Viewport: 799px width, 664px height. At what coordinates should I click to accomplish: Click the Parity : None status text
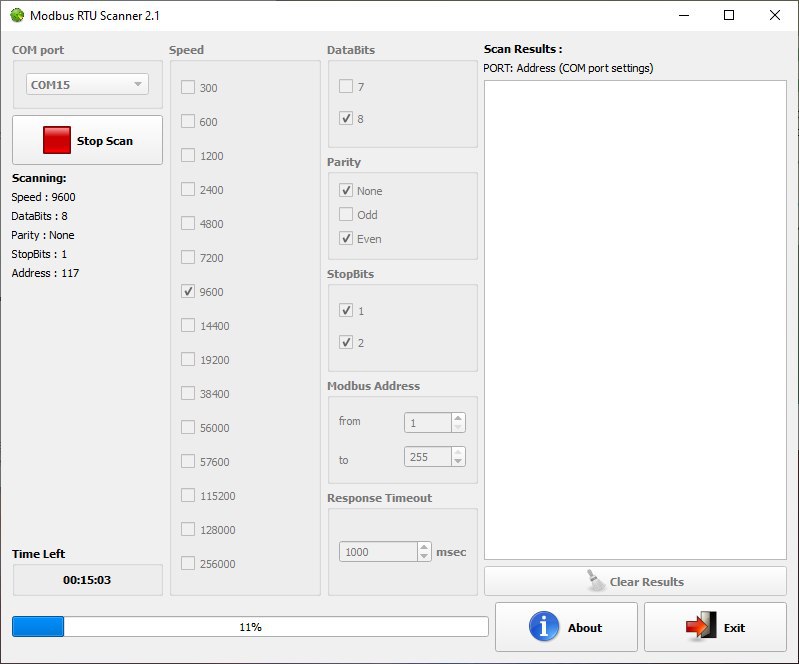click(43, 235)
